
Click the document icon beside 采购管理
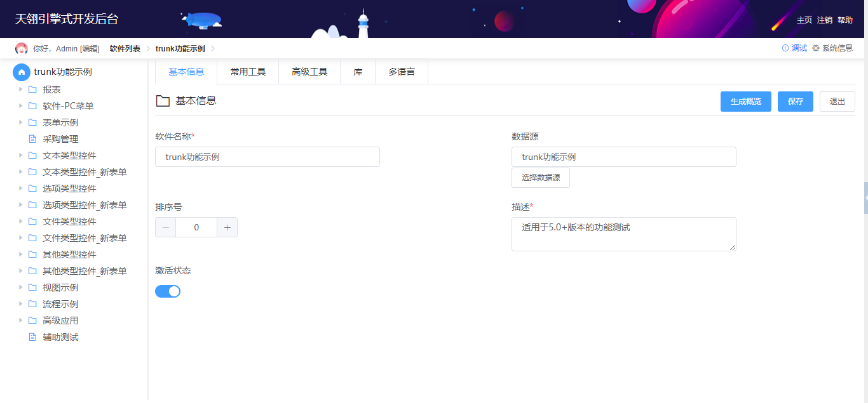pos(32,138)
